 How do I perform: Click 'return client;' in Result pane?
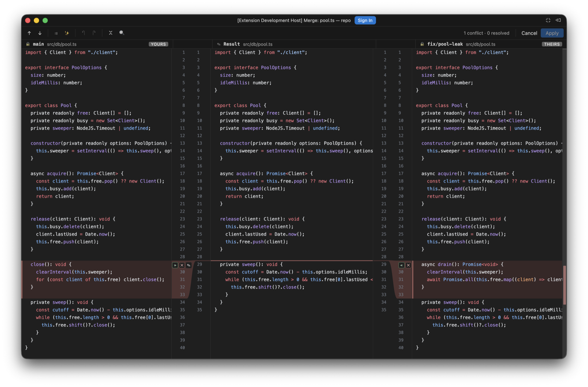244,196
